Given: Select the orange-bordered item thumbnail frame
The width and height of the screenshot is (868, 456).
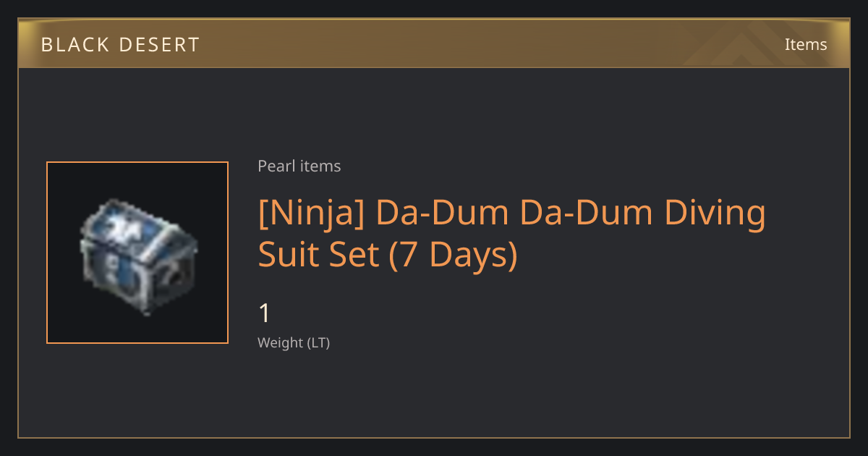Looking at the screenshot, I should 137,253.
